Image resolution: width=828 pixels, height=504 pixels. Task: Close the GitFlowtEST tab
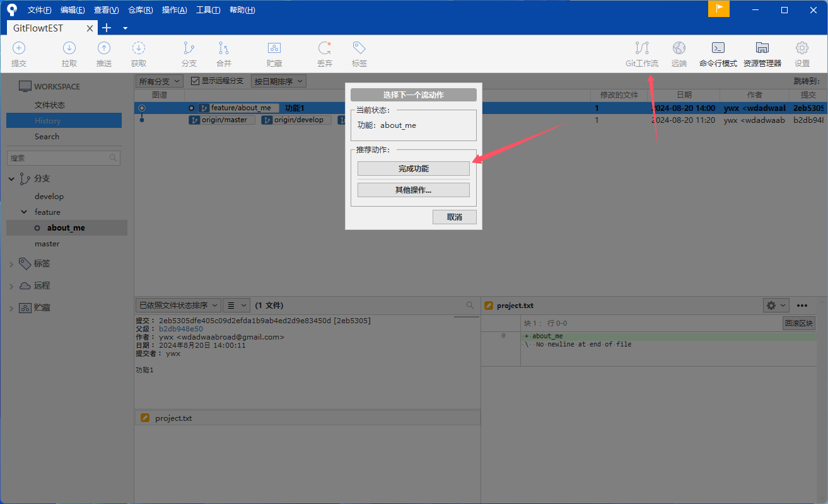(90, 28)
